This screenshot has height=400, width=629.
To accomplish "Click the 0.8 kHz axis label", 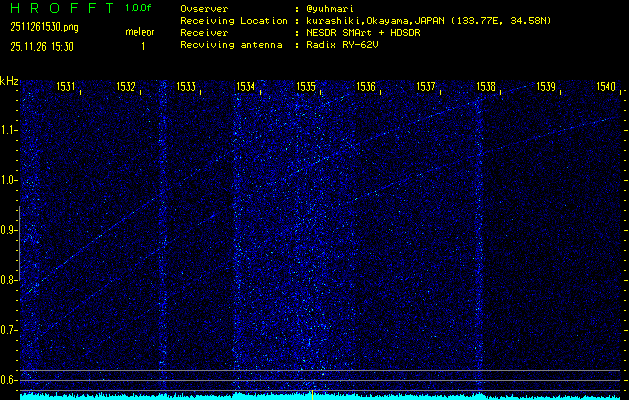I will (x=7, y=280).
